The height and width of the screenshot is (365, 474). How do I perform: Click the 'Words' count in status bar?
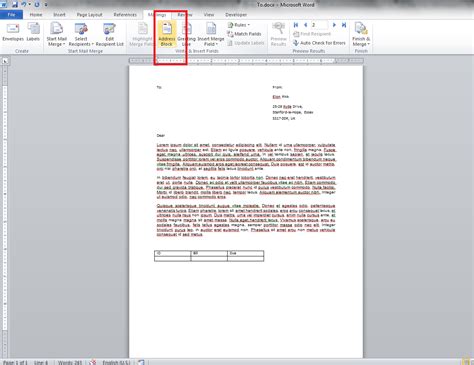tap(70, 362)
